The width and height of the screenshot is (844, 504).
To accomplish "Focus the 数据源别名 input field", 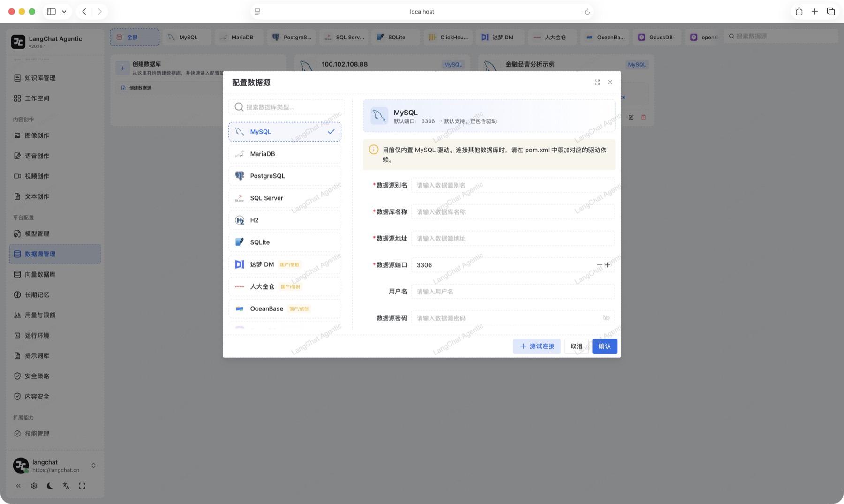I will click(513, 185).
